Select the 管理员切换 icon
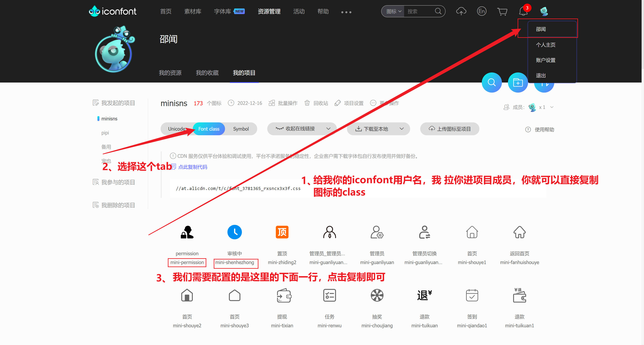Image resolution: width=644 pixels, height=345 pixels. (424, 232)
